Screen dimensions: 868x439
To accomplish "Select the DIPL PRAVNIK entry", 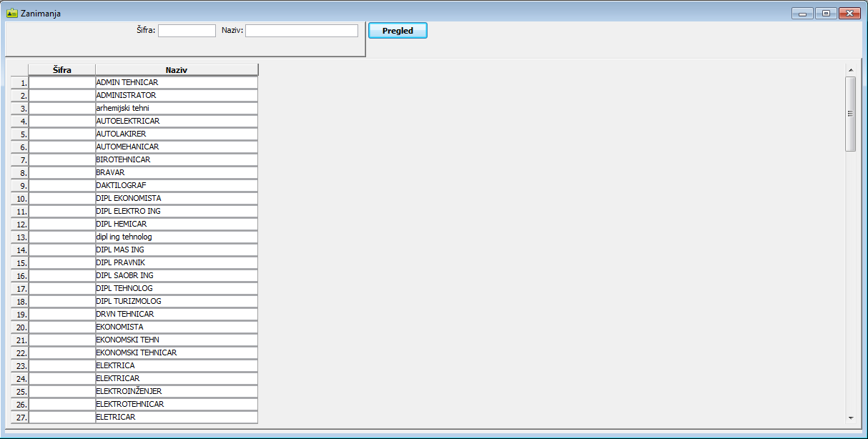I will click(x=176, y=263).
